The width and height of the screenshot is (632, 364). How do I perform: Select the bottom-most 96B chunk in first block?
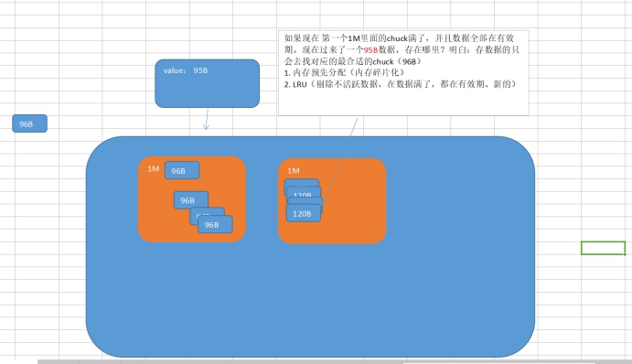point(215,224)
